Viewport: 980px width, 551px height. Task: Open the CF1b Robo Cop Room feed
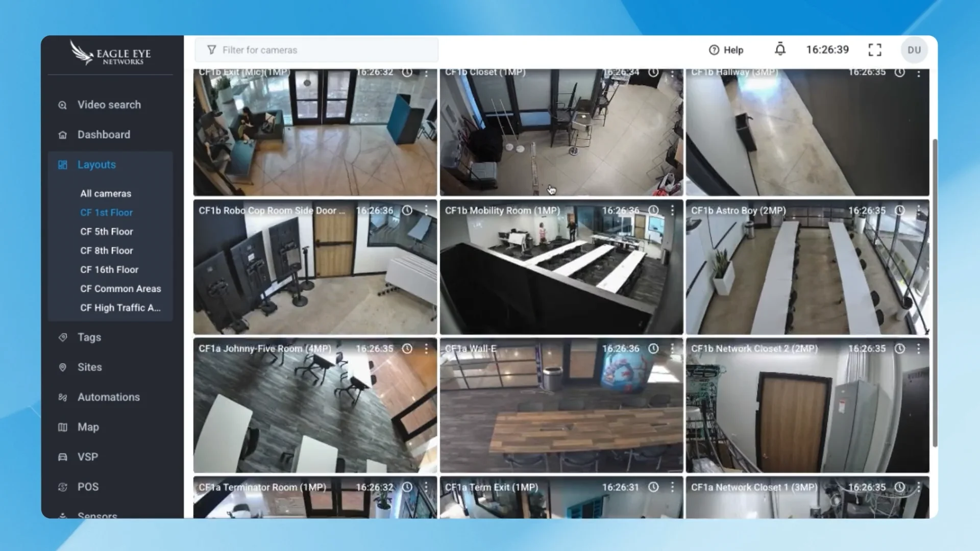pyautogui.click(x=315, y=267)
